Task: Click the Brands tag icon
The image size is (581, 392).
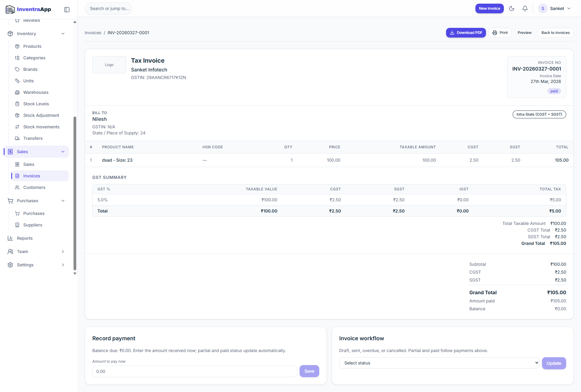Action: 17,69
